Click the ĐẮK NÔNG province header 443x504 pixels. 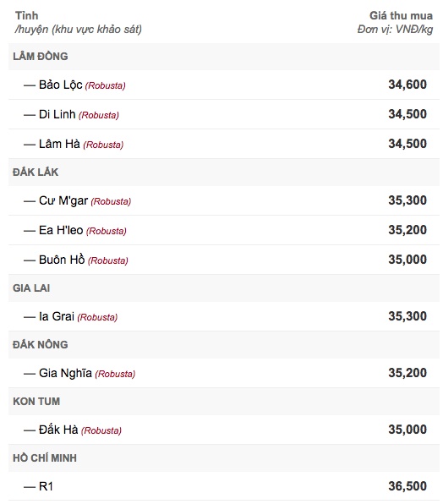[41, 344]
